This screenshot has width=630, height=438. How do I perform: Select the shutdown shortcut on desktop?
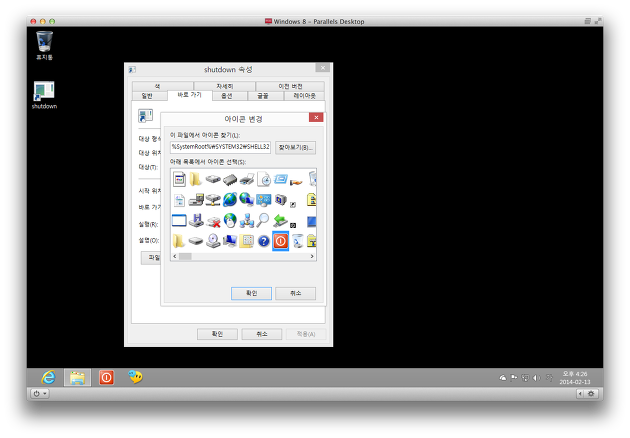44,95
